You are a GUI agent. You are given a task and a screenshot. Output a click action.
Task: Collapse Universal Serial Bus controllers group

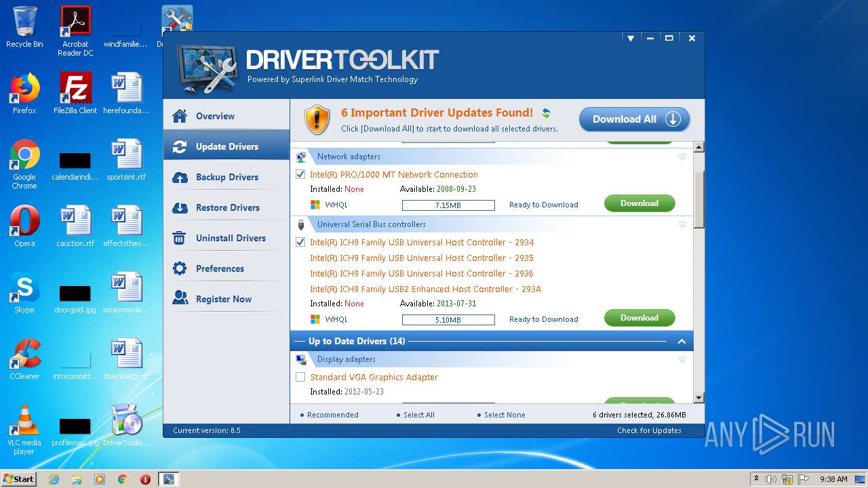pyautogui.click(x=682, y=224)
